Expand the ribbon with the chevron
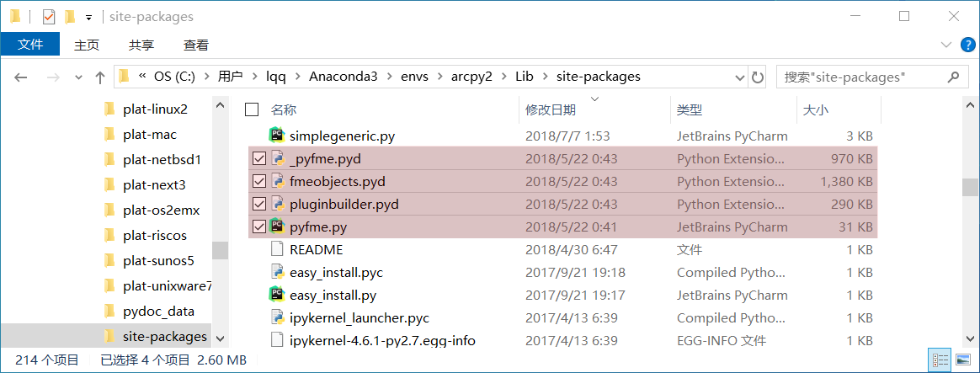Image resolution: width=980 pixels, height=373 pixels. tap(946, 45)
